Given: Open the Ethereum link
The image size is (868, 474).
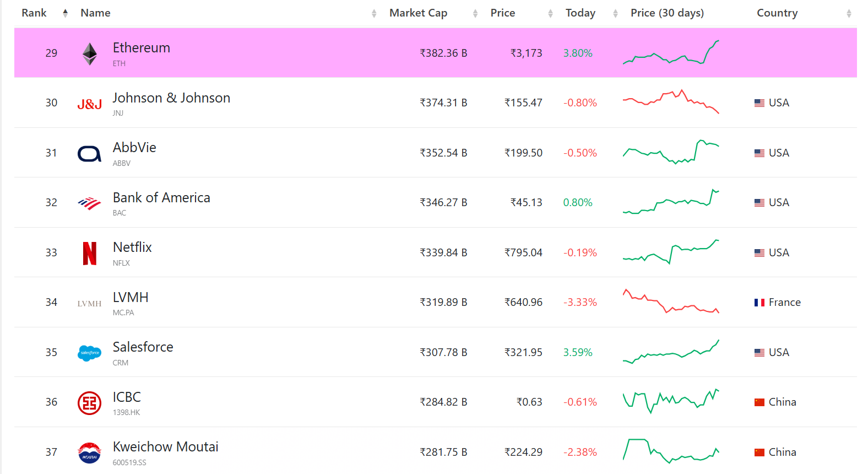Looking at the screenshot, I should [142, 48].
